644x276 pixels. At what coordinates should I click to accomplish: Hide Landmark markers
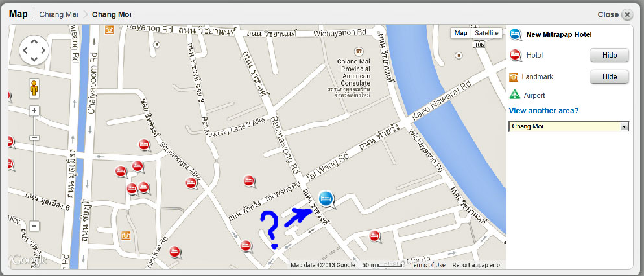click(x=610, y=76)
